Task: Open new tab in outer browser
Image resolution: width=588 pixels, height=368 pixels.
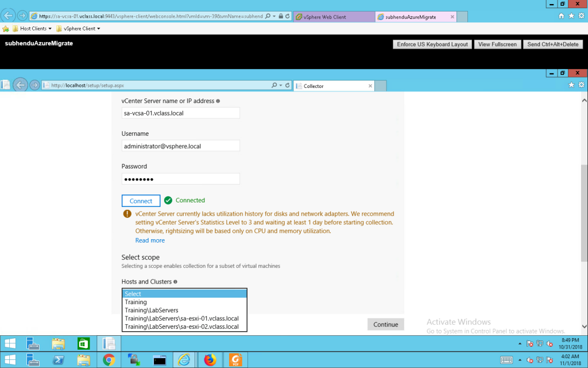Action: point(462,17)
